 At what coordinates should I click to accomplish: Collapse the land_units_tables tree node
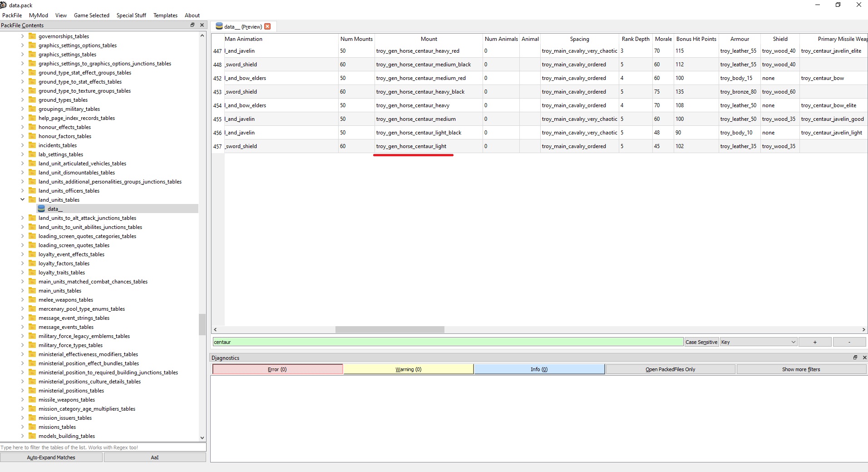[x=22, y=199]
